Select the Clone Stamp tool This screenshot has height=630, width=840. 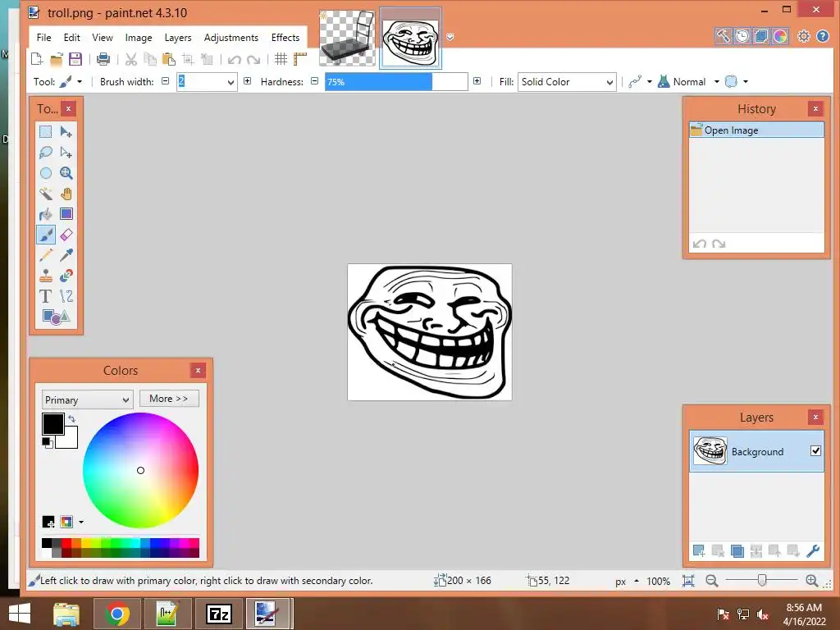click(46, 276)
